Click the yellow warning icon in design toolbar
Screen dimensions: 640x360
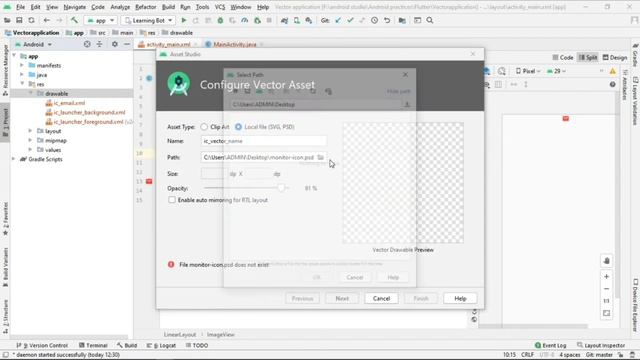613,71
